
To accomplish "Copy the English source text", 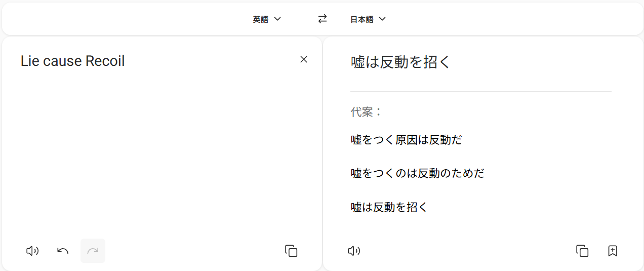I will pyautogui.click(x=291, y=251).
